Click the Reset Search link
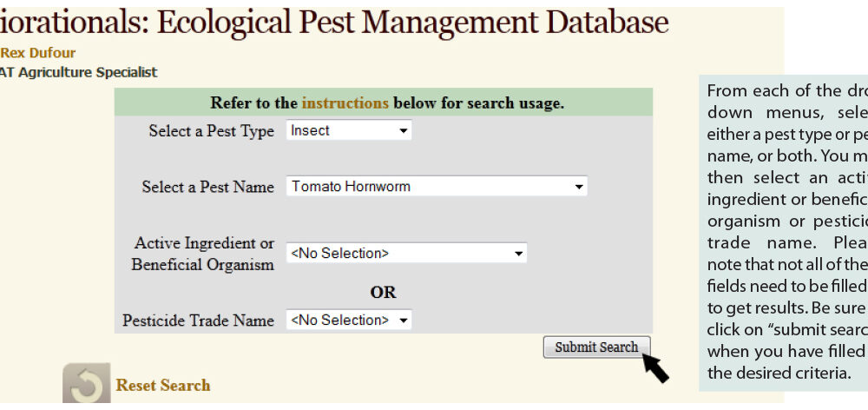The width and height of the screenshot is (868, 410). click(163, 385)
